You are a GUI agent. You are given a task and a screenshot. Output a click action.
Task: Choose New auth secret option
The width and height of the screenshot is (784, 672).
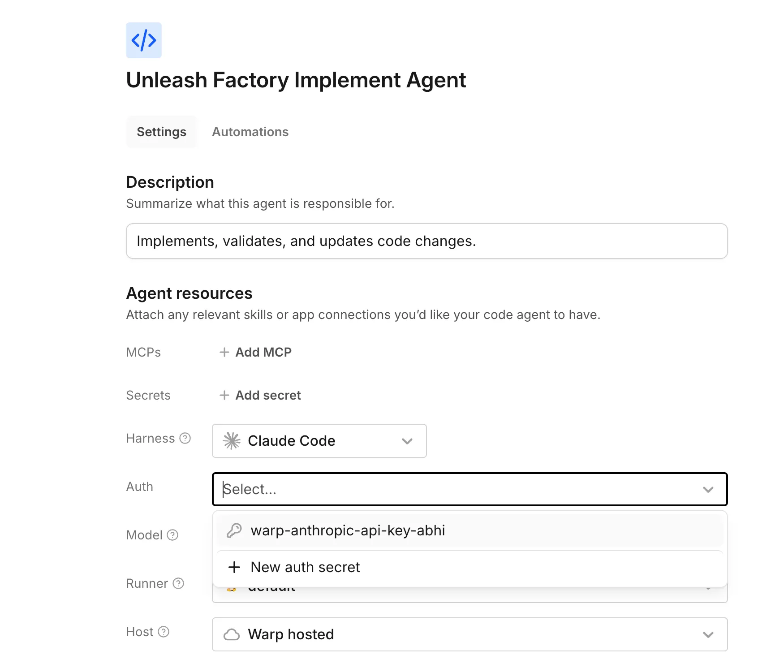470,567
